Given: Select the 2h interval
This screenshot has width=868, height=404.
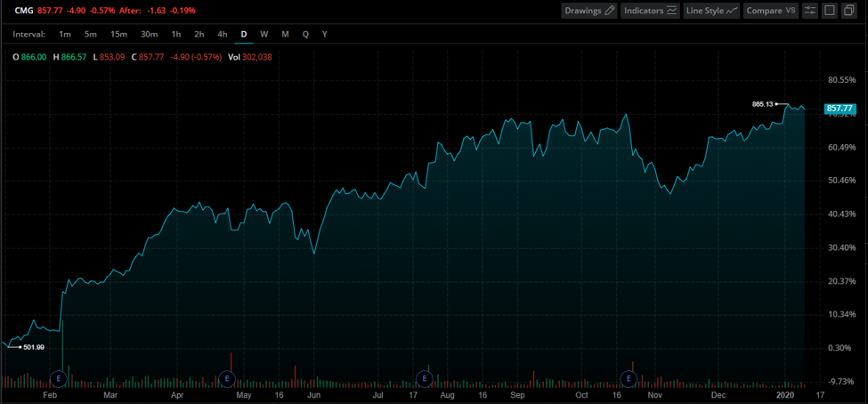Looking at the screenshot, I should [199, 35].
